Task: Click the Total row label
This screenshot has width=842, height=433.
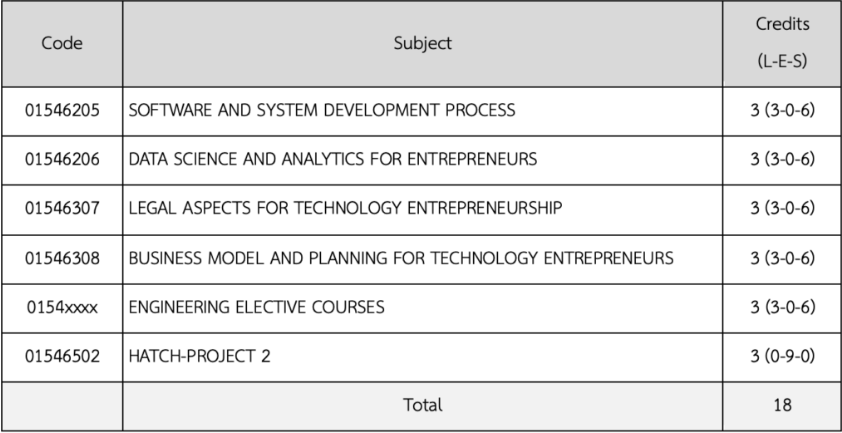Action: click(x=421, y=405)
